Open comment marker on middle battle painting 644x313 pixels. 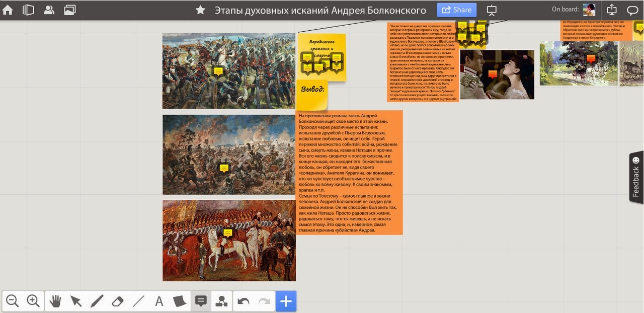coord(224,168)
